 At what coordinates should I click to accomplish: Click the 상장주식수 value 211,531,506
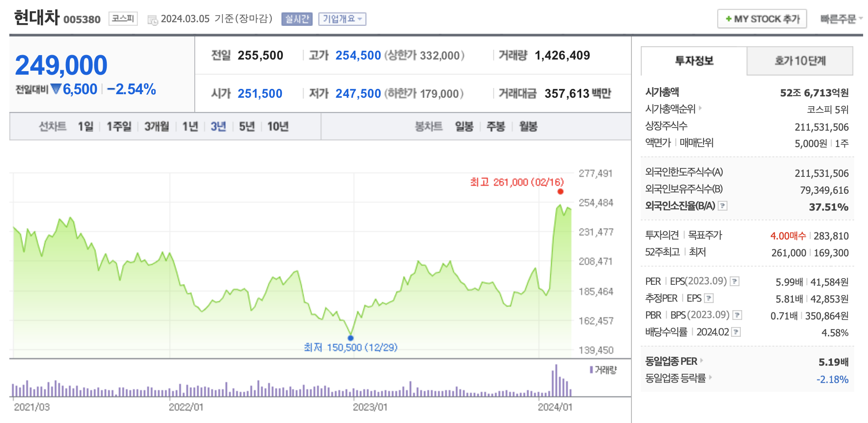(x=822, y=127)
